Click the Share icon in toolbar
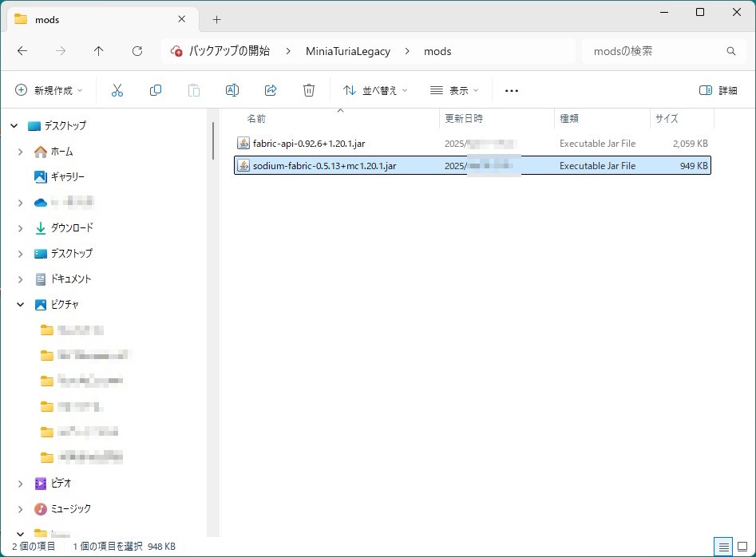Screen dimensions: 756x557 click(x=271, y=90)
